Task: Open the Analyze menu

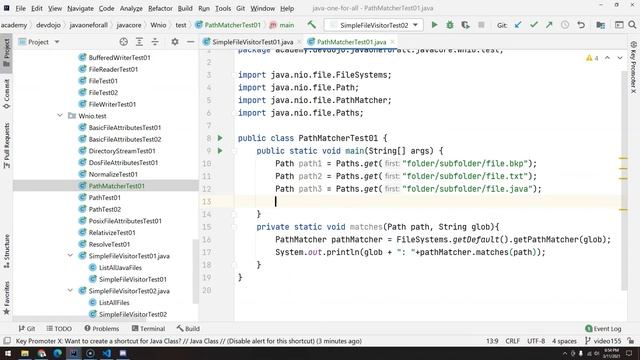Action: (x=131, y=8)
